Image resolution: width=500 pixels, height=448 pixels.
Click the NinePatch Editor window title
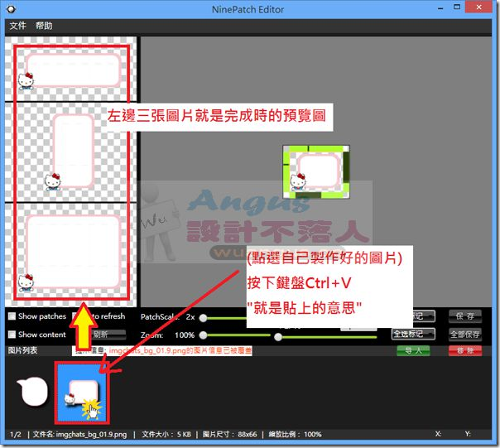pos(248,10)
